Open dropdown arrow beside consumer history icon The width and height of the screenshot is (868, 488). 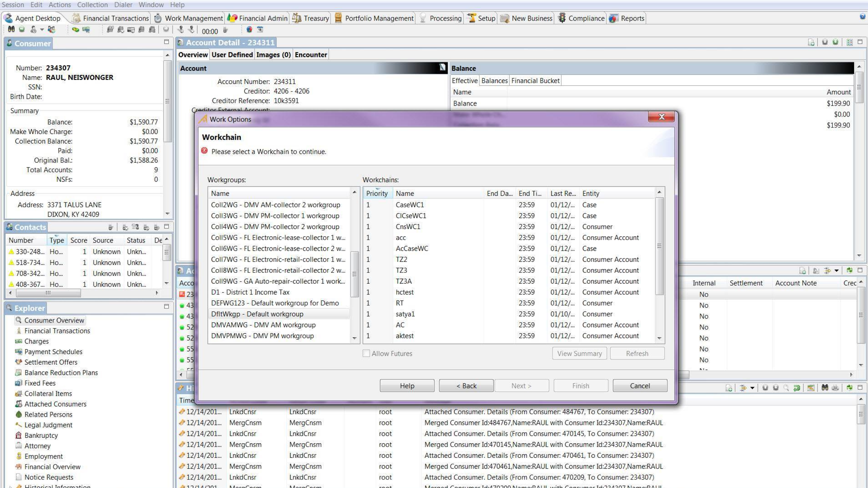[42, 29]
